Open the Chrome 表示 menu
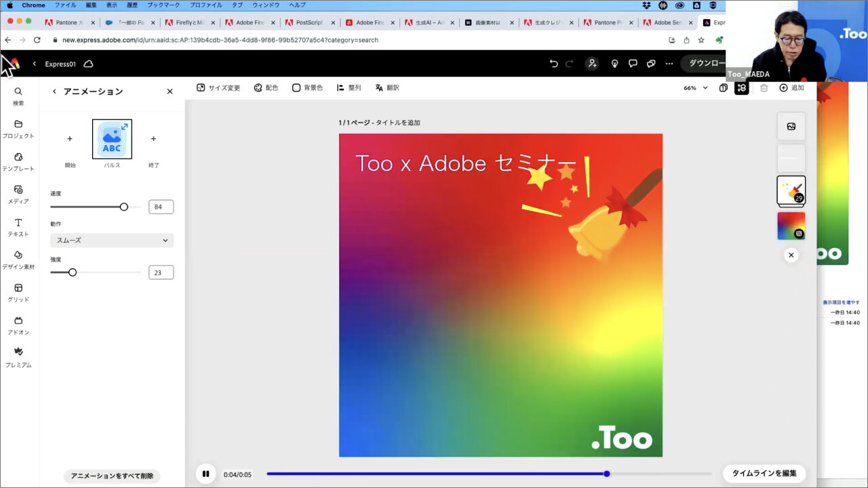The width and height of the screenshot is (868, 488). pyautogui.click(x=111, y=5)
